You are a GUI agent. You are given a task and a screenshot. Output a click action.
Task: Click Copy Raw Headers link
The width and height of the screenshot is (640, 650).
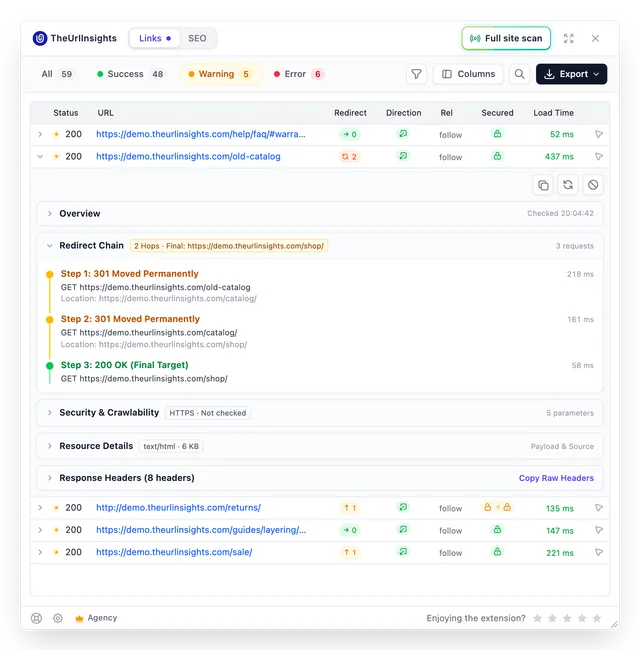pos(556,478)
